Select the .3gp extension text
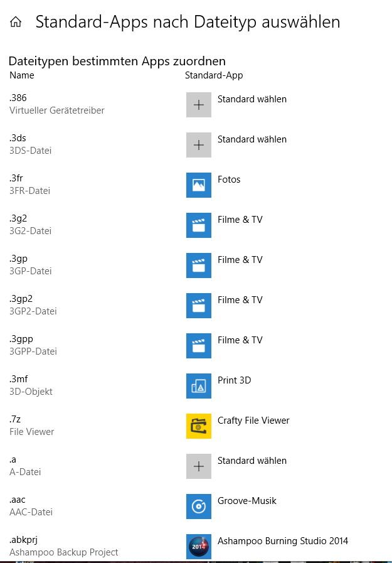Viewport: 392px width, 563px height. (18, 259)
